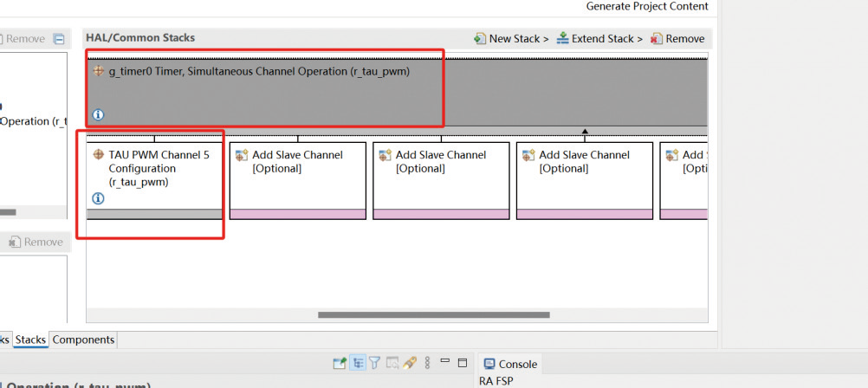Maximize the Properties view
Screen dimensions: 868x388
click(463, 363)
